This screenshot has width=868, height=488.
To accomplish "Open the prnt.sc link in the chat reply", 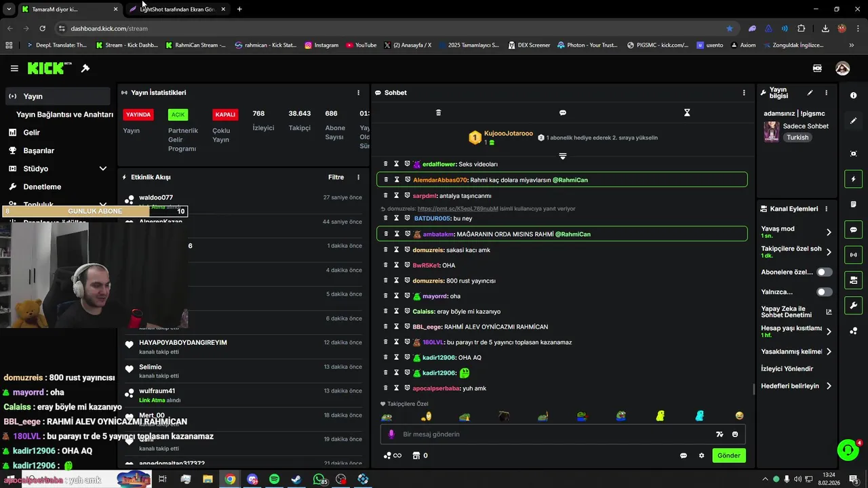I will click(458, 209).
